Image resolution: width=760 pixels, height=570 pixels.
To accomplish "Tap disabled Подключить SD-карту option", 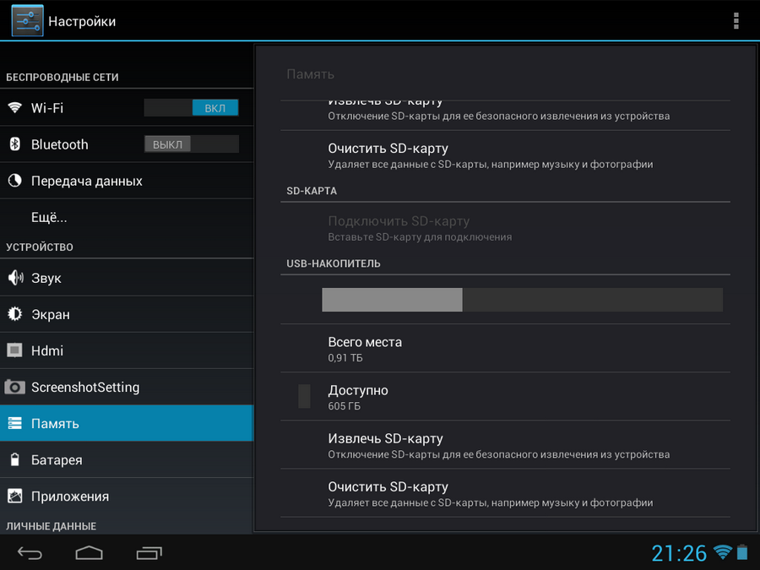I will (505, 228).
